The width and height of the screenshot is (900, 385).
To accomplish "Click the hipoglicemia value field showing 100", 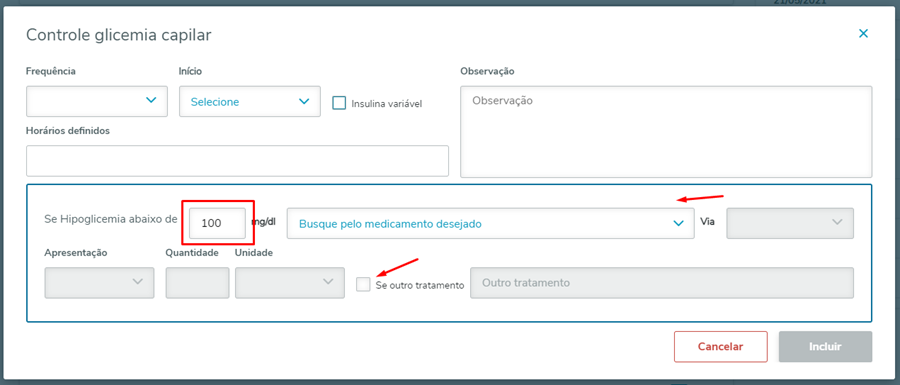I will 218,223.
